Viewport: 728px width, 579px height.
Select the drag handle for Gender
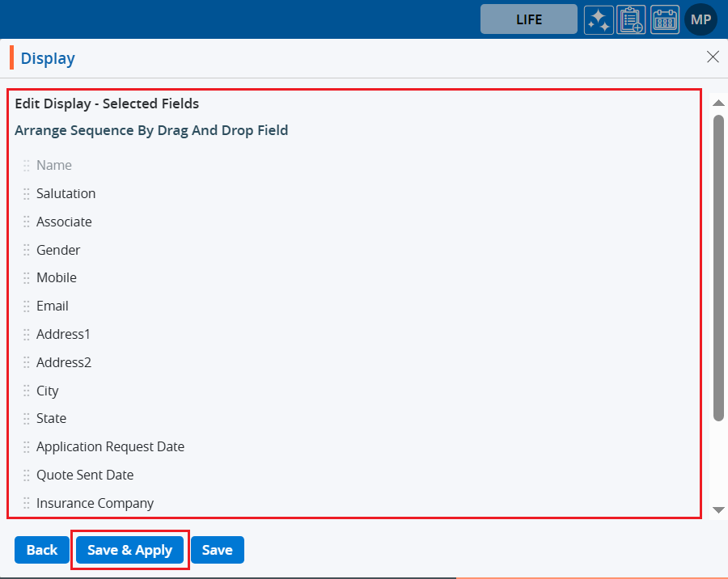click(27, 251)
